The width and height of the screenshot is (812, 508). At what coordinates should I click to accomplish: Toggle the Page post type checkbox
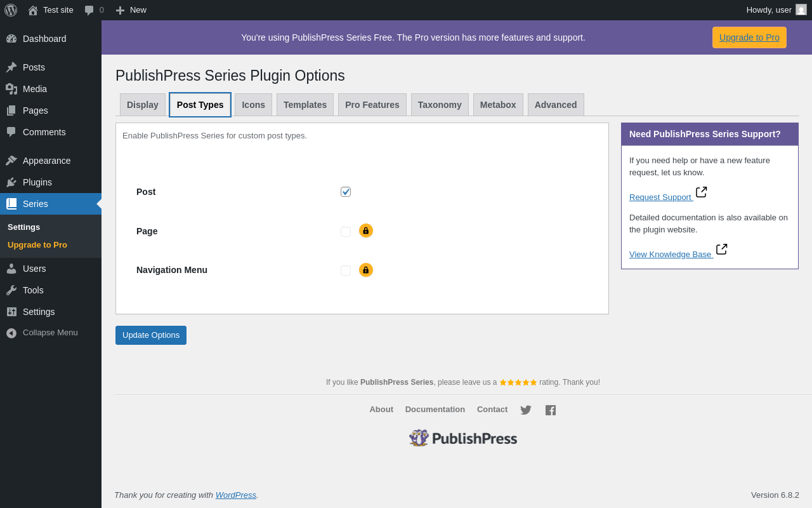click(x=346, y=232)
